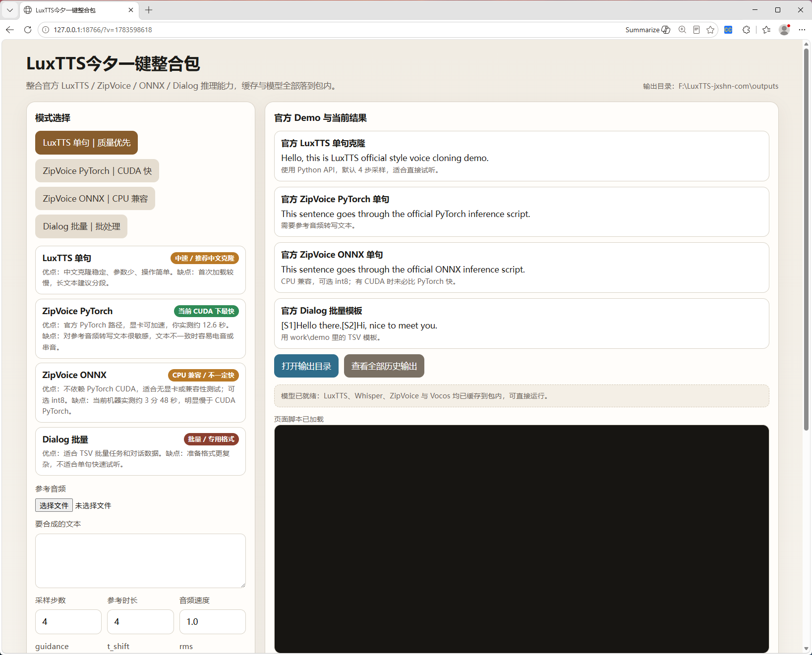Select LuxTTS 单句 | 质量优先 mode
The image size is (812, 655).
point(86,143)
